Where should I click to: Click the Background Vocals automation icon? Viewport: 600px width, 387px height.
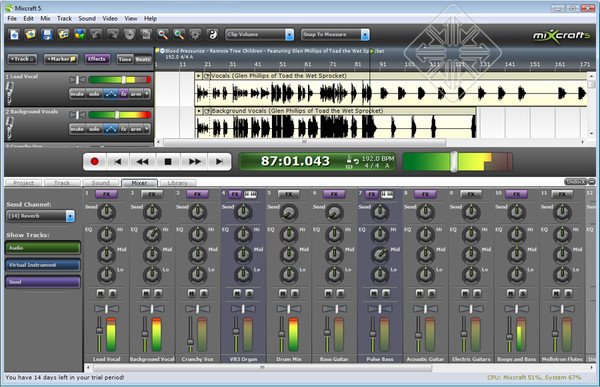click(x=111, y=129)
